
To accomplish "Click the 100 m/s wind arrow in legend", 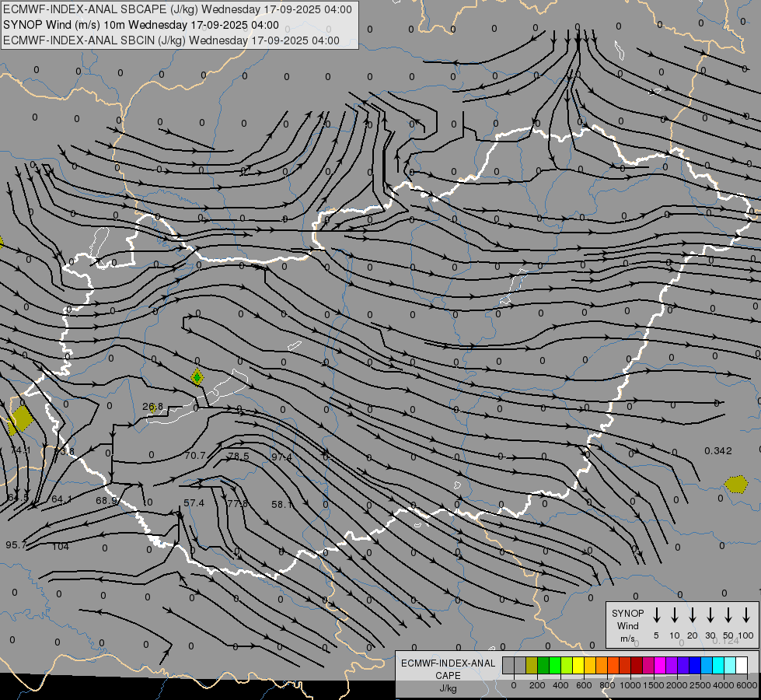I will click(x=746, y=615).
